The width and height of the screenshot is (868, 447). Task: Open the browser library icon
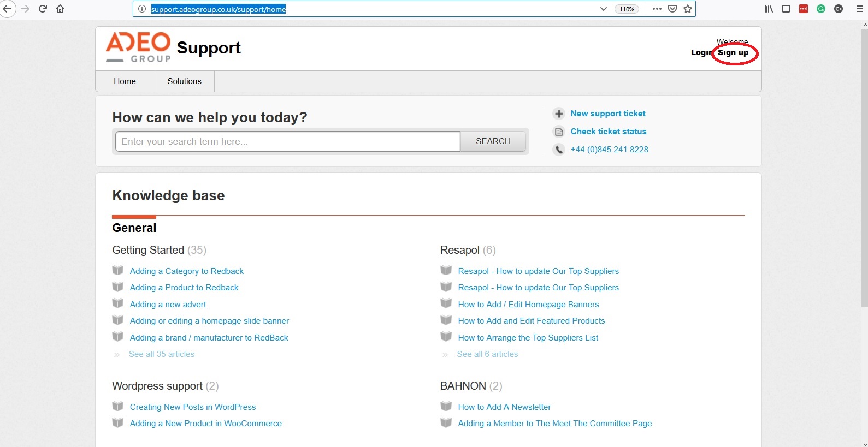[769, 9]
